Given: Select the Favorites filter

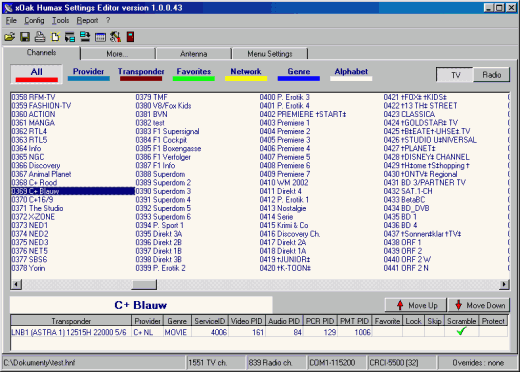Looking at the screenshot, I should [x=194, y=74].
